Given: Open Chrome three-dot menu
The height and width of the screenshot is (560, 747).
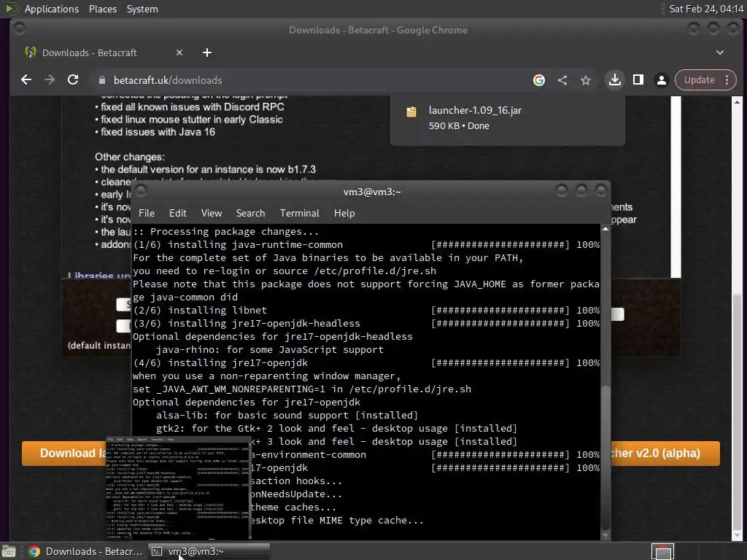Looking at the screenshot, I should pos(727,80).
